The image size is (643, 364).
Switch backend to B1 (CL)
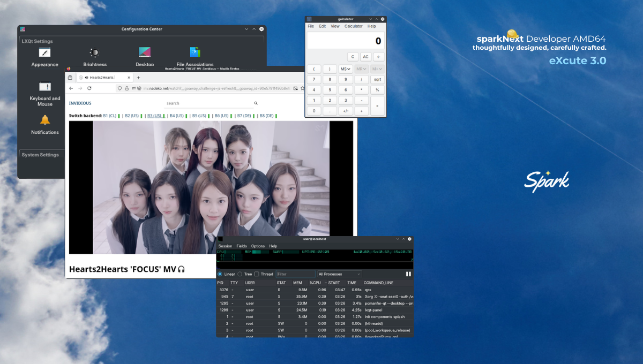[109, 116]
